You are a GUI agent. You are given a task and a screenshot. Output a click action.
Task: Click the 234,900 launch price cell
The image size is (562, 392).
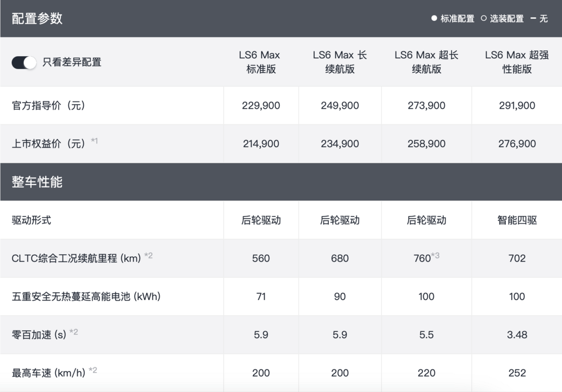340,143
